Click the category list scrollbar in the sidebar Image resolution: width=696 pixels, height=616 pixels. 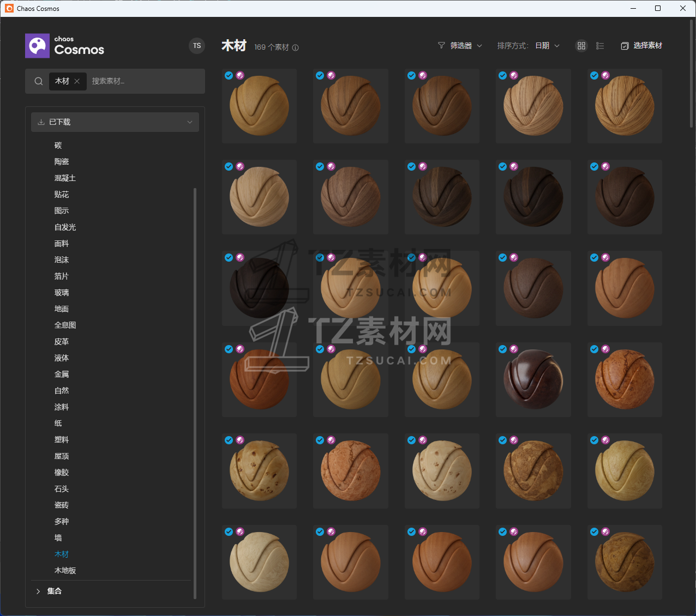click(x=195, y=393)
